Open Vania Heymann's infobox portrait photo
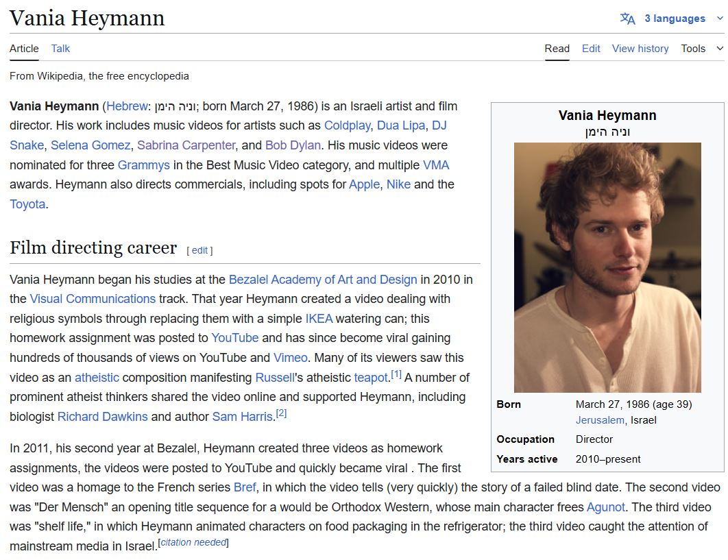The width and height of the screenshot is (728, 560). [x=607, y=267]
